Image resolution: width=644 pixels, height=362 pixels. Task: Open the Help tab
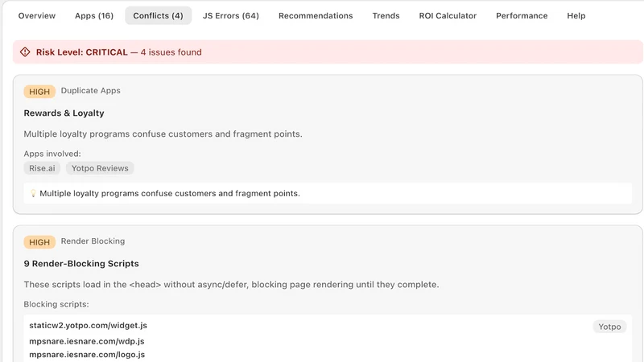[x=576, y=15]
